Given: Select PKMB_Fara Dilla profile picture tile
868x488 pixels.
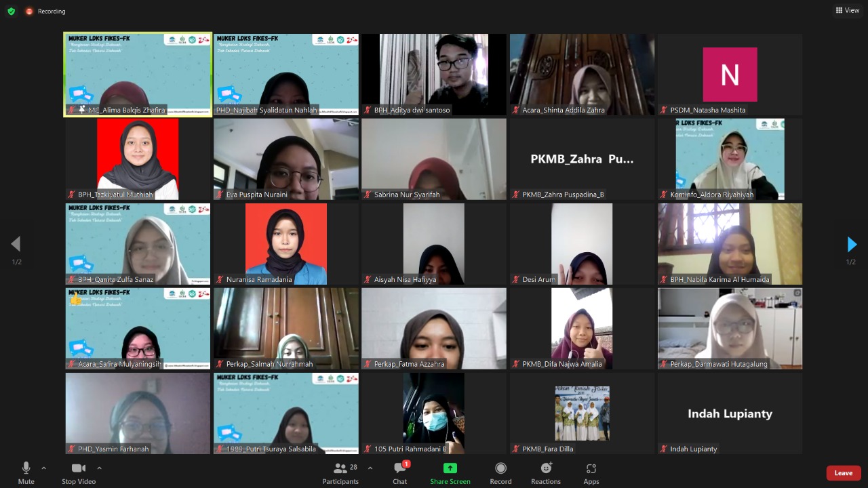Looking at the screenshot, I should click(x=582, y=413).
